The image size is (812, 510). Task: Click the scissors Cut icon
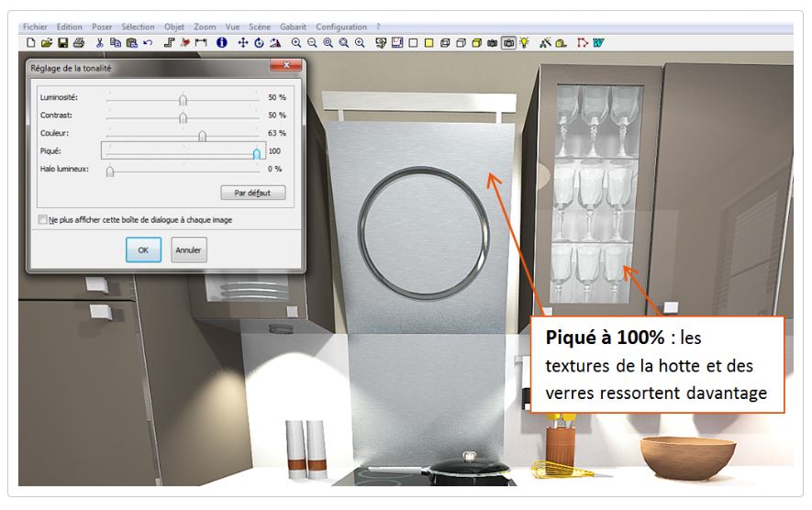pos(99,43)
